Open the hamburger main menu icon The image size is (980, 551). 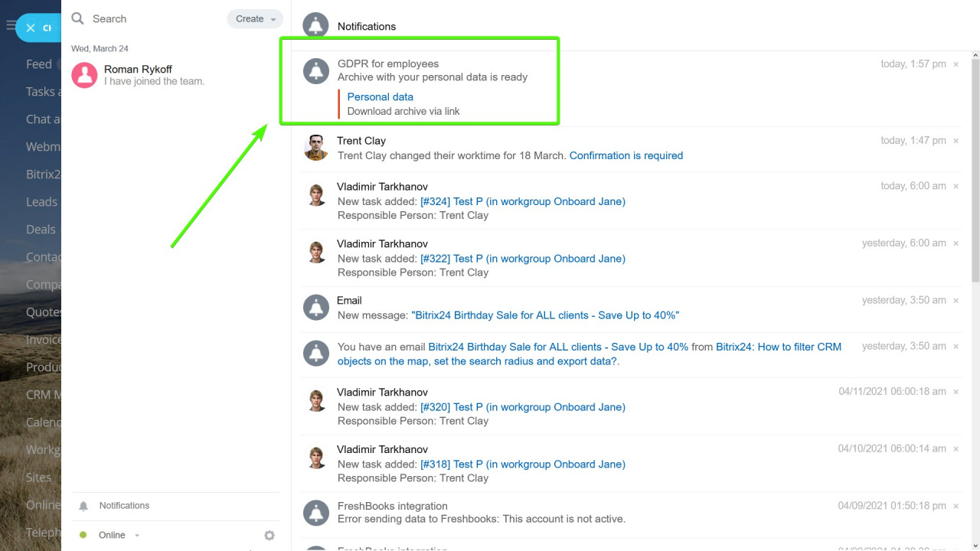pyautogui.click(x=10, y=26)
